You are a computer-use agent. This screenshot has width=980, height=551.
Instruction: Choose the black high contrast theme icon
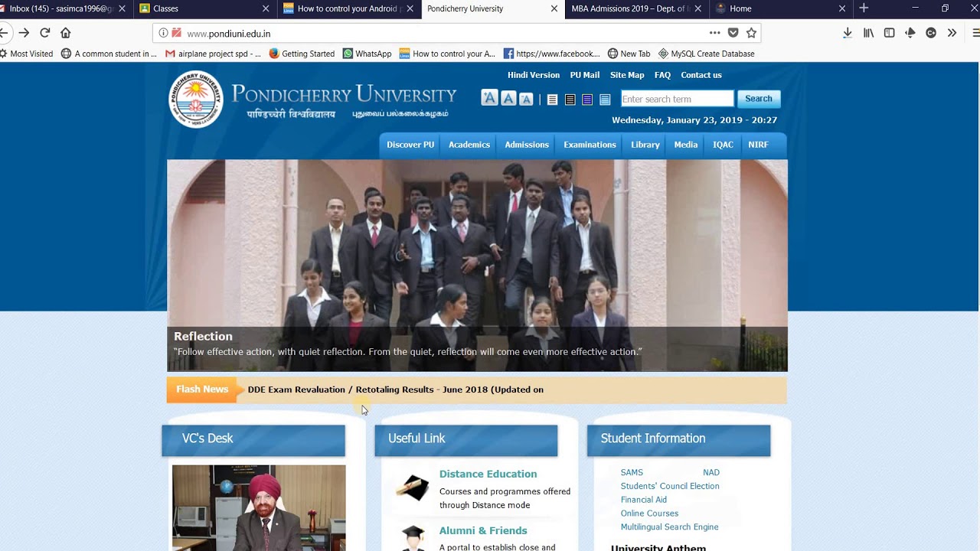click(570, 99)
